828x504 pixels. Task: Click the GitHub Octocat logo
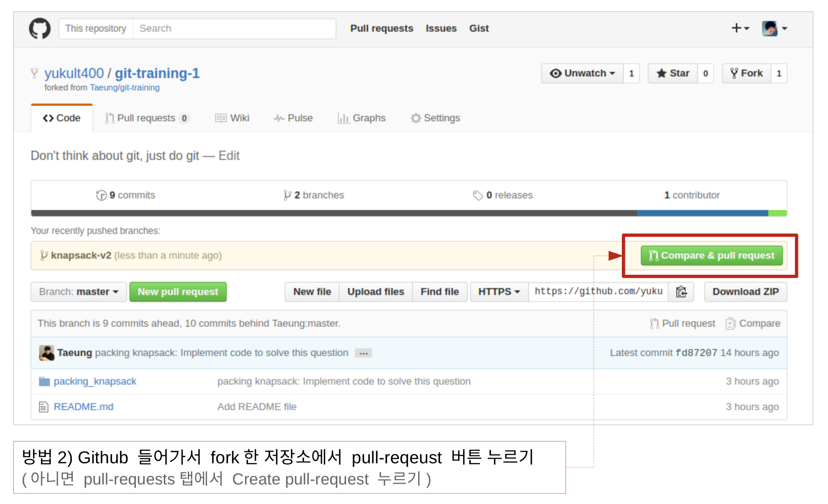coord(40,28)
